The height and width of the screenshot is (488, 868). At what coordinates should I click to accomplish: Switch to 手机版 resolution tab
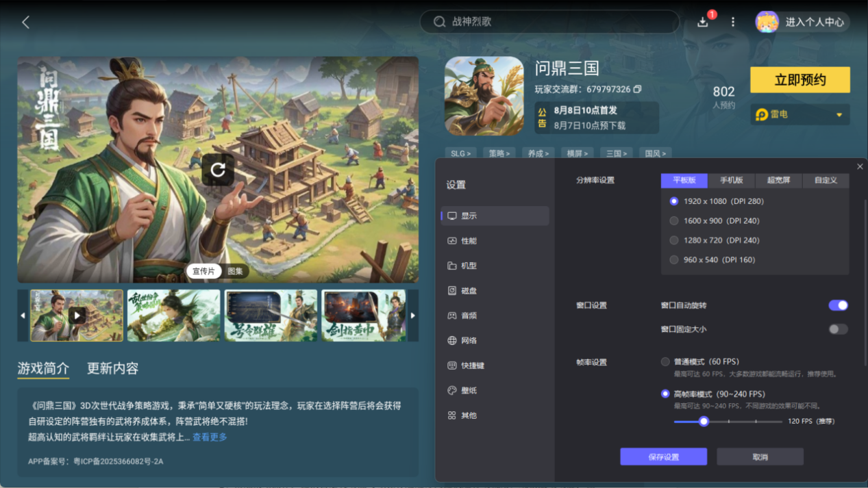pos(732,180)
